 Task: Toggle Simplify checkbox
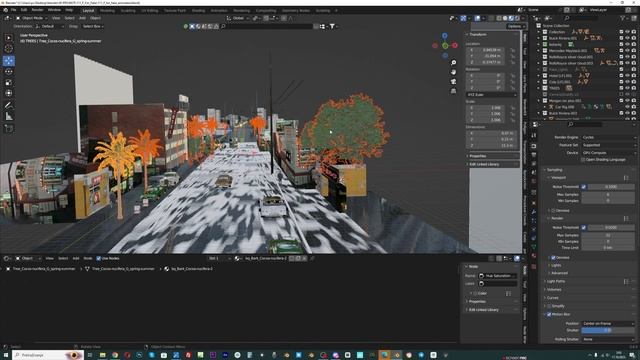[549, 306]
